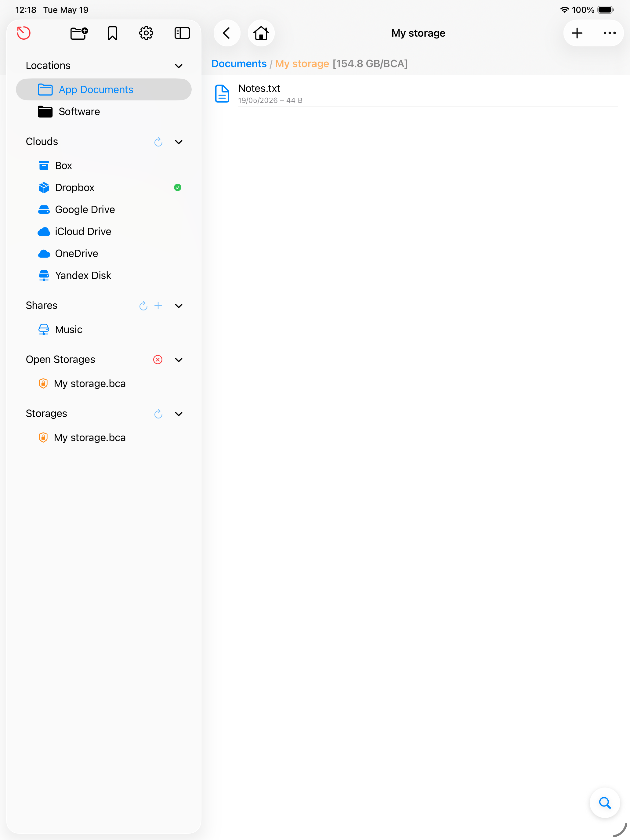Image resolution: width=630 pixels, height=840 pixels.
Task: Open the settings gear icon
Action: (x=146, y=33)
